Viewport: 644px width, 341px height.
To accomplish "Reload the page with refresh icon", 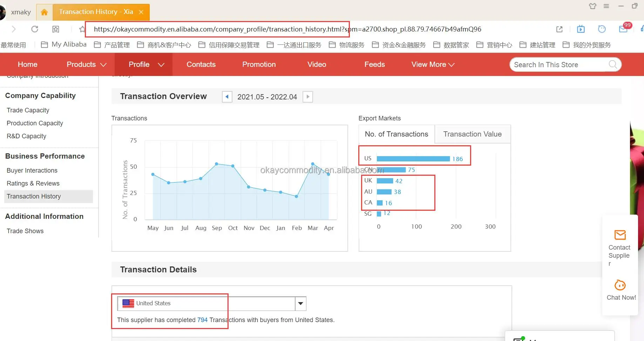I will [35, 29].
